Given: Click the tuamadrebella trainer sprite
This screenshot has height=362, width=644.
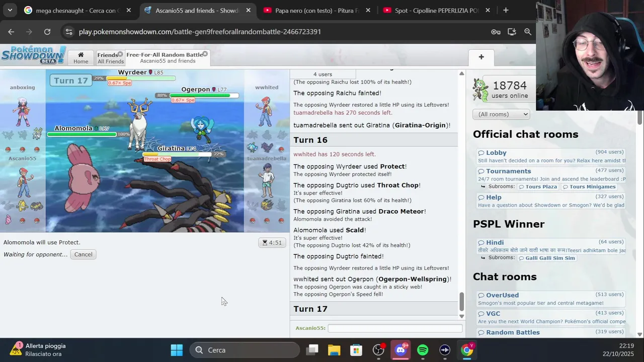Looking at the screenshot, I should (x=267, y=179).
